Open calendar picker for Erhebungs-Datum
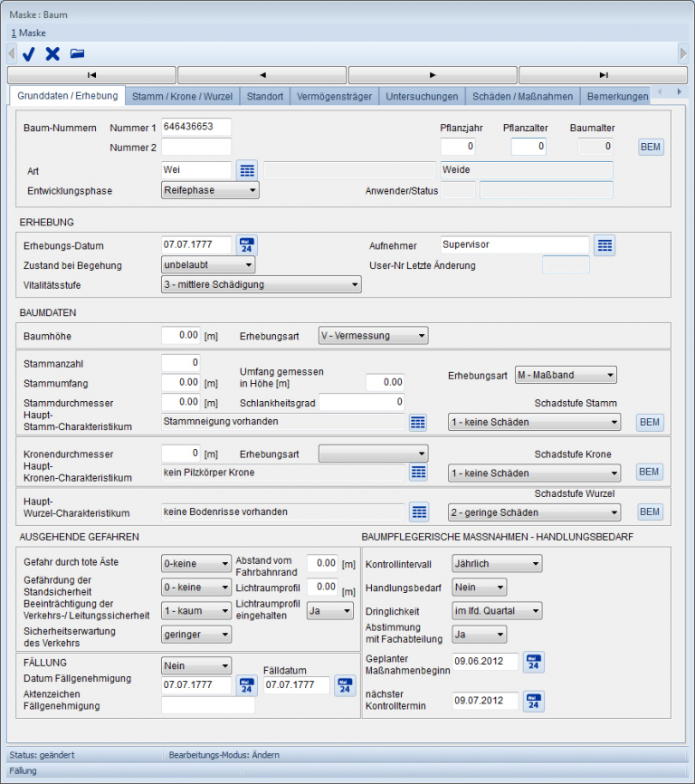Viewport: 695px width, 784px height. coord(247,245)
